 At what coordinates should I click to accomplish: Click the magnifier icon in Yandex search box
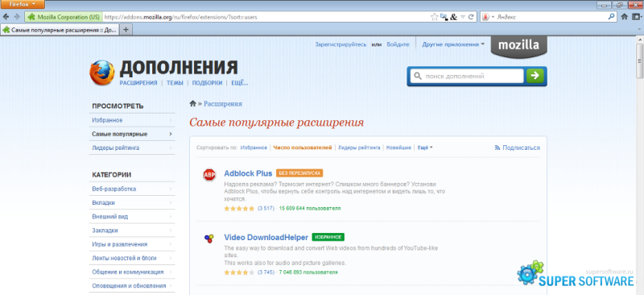[612, 17]
